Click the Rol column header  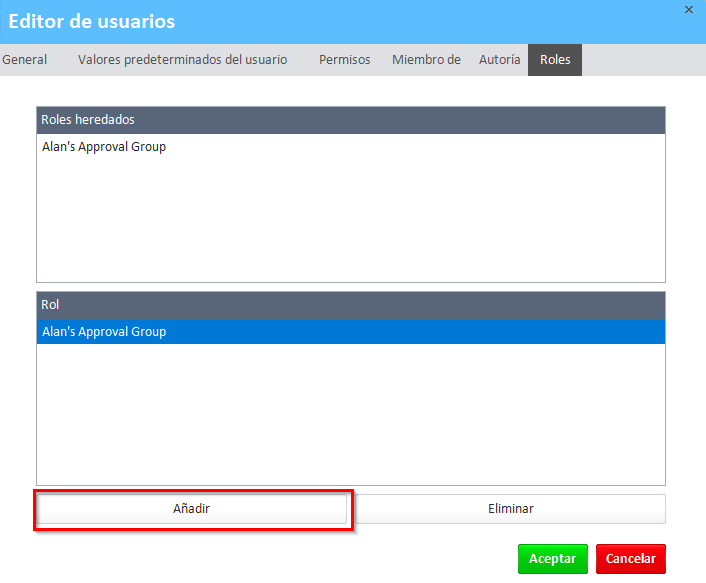[350, 304]
